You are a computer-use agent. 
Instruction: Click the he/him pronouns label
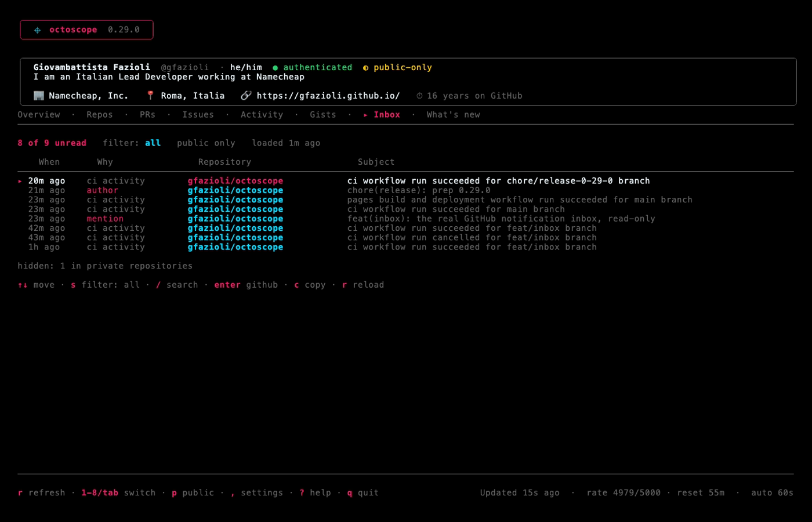coord(246,67)
